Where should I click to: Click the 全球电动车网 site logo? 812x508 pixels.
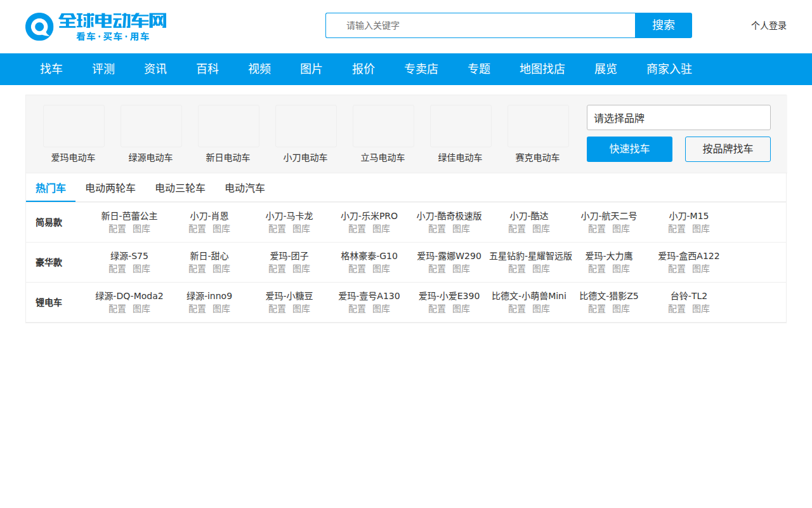(x=96, y=27)
